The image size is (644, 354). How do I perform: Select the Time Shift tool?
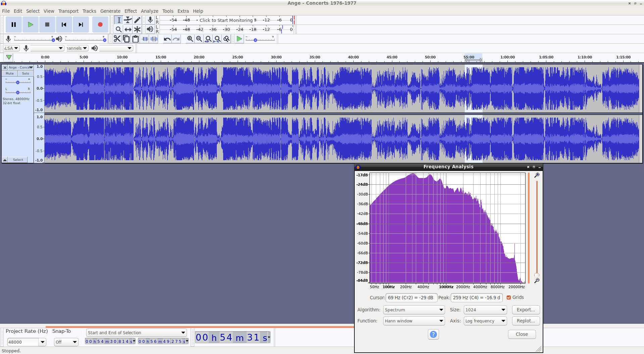click(128, 30)
